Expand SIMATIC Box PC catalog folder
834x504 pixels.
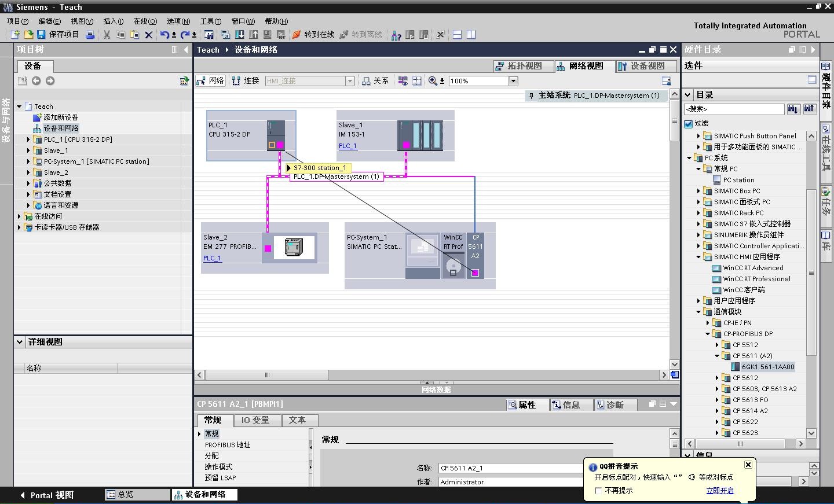pyautogui.click(x=698, y=191)
